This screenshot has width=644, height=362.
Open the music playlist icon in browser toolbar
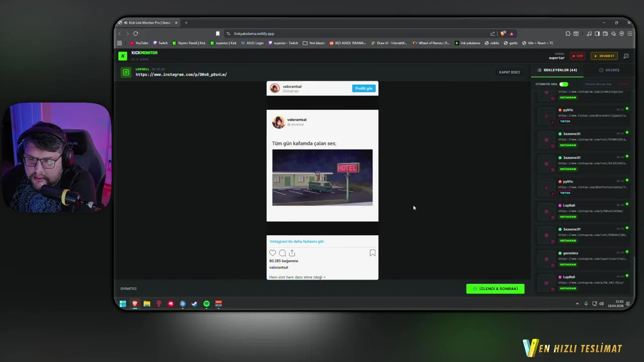click(589, 34)
